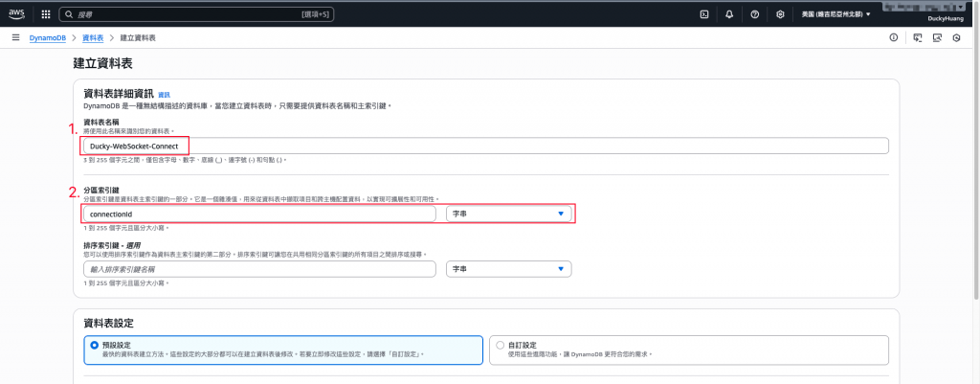Click the 分區索引鍵 label
This screenshot has height=384, width=980.
click(100, 192)
